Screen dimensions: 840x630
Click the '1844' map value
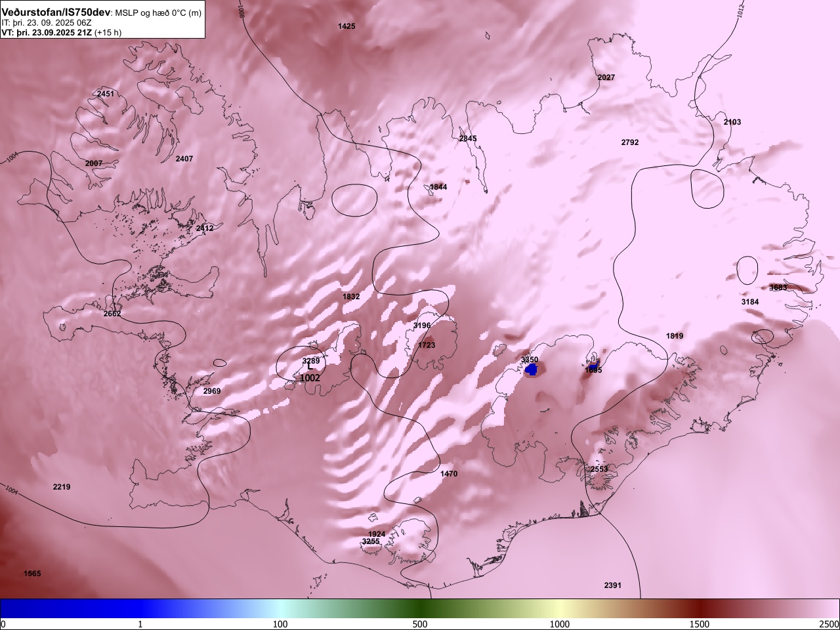pos(438,187)
